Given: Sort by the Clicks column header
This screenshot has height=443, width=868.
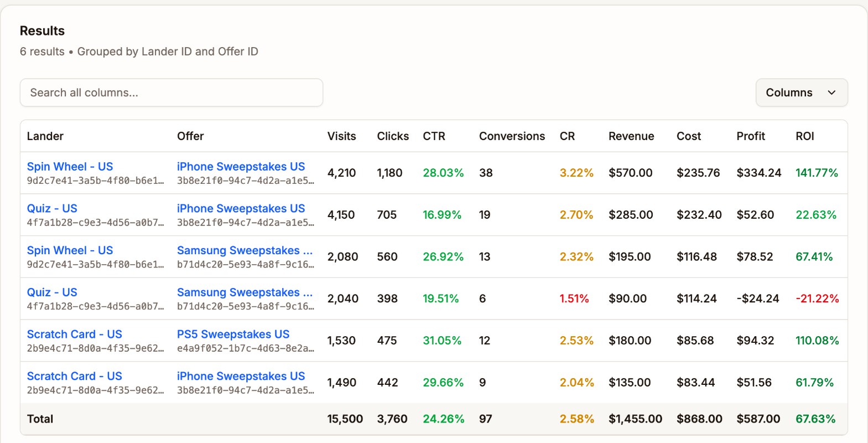Looking at the screenshot, I should [x=393, y=136].
